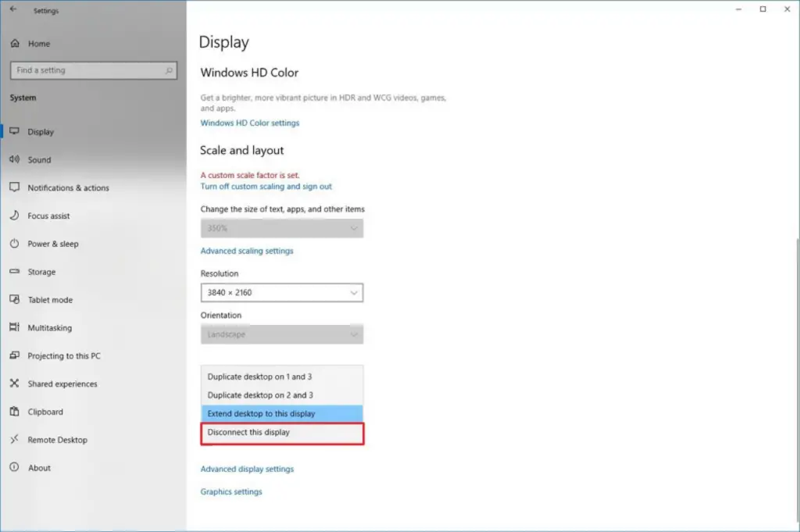Click the Multitasking icon

(14, 327)
